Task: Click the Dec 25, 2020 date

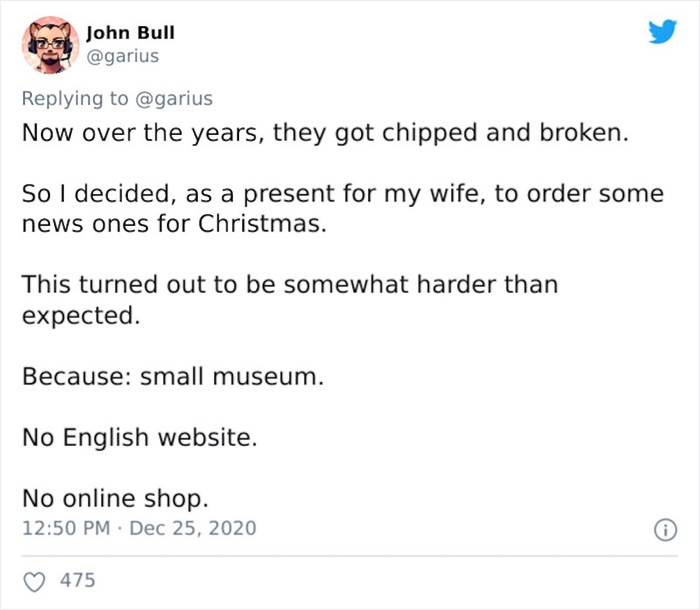Action: click(x=196, y=528)
